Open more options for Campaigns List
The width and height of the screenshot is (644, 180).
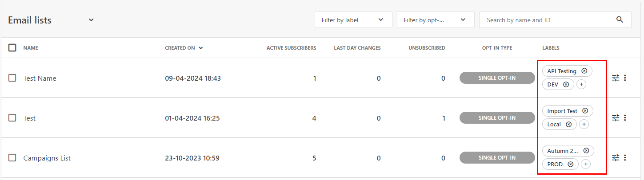(625, 158)
